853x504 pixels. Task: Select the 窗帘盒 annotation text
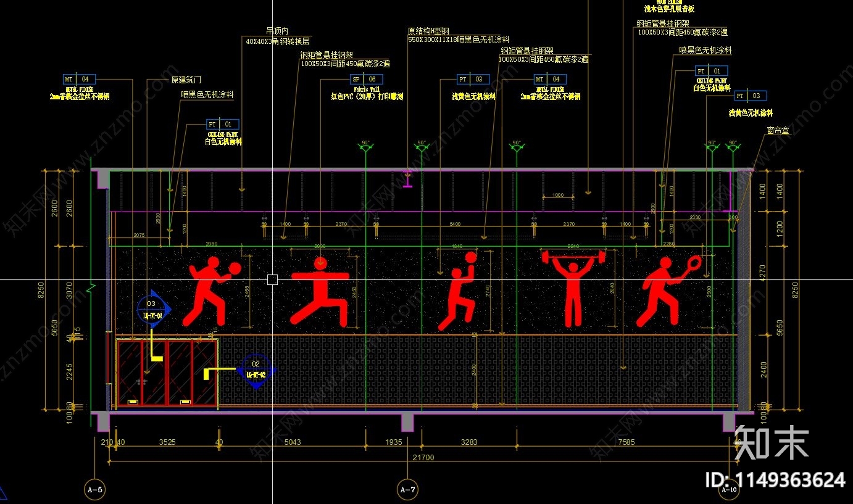(778, 130)
